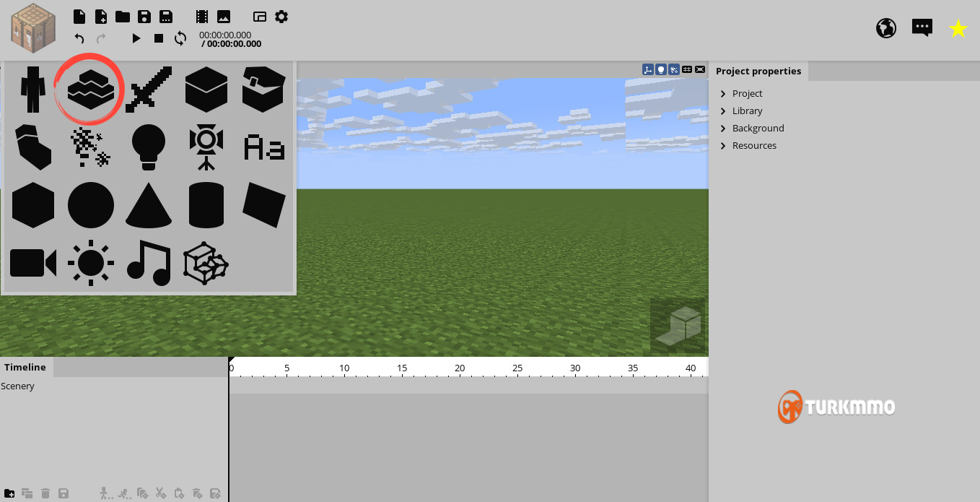Click the yellow star icon
Screen dimensions: 980x502
pos(958,28)
